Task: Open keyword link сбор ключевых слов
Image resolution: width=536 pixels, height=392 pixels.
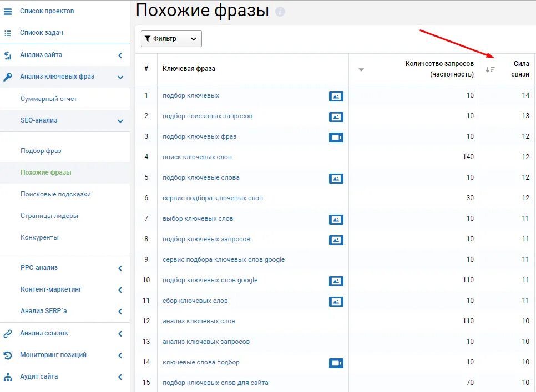Action: [x=195, y=301]
